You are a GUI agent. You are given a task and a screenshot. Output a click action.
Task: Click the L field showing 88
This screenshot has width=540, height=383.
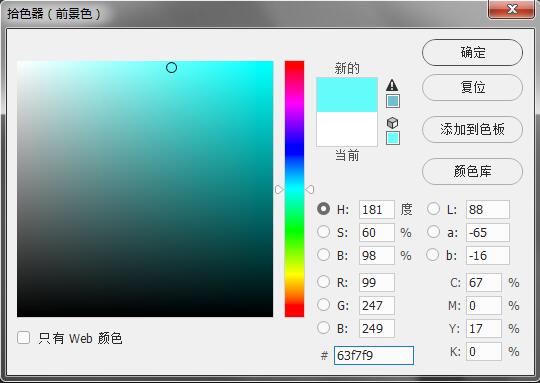coord(488,209)
